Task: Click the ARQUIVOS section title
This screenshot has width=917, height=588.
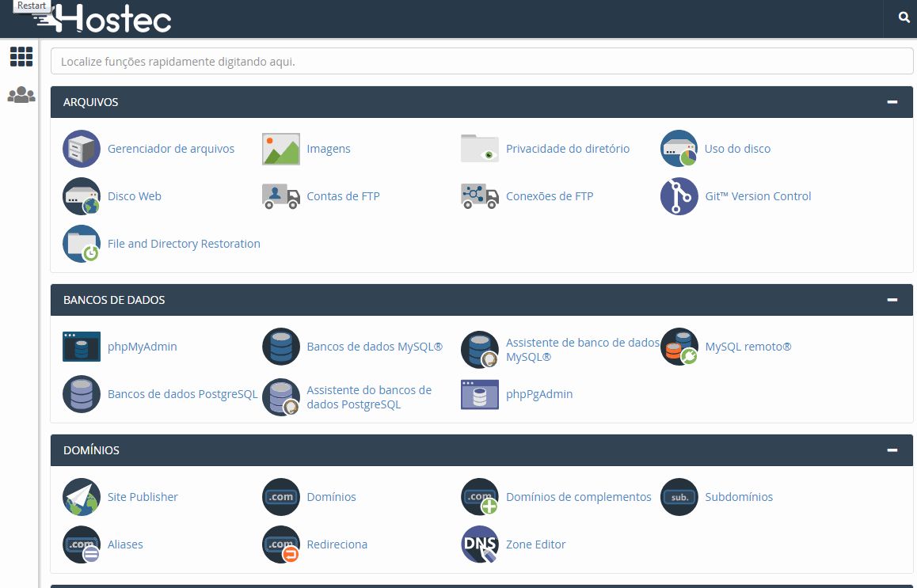Action: point(90,102)
